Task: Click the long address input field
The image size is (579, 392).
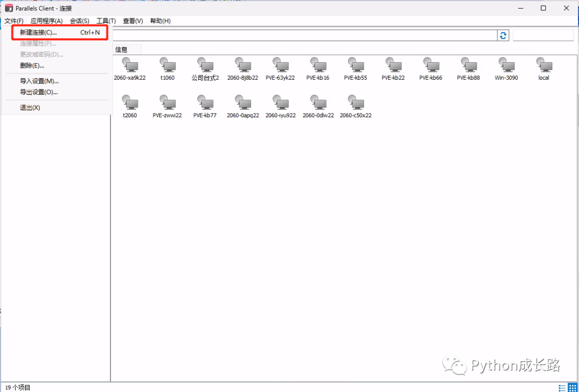Action: tap(305, 35)
